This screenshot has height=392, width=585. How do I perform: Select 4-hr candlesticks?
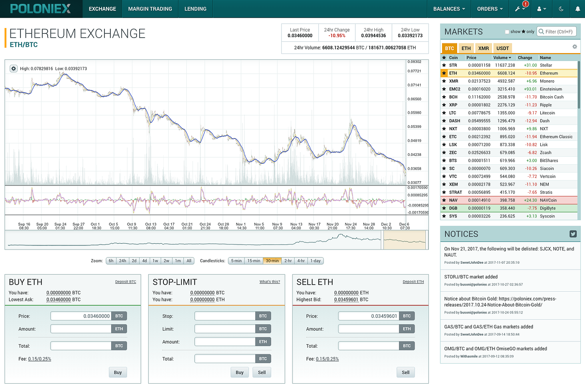coord(301,261)
